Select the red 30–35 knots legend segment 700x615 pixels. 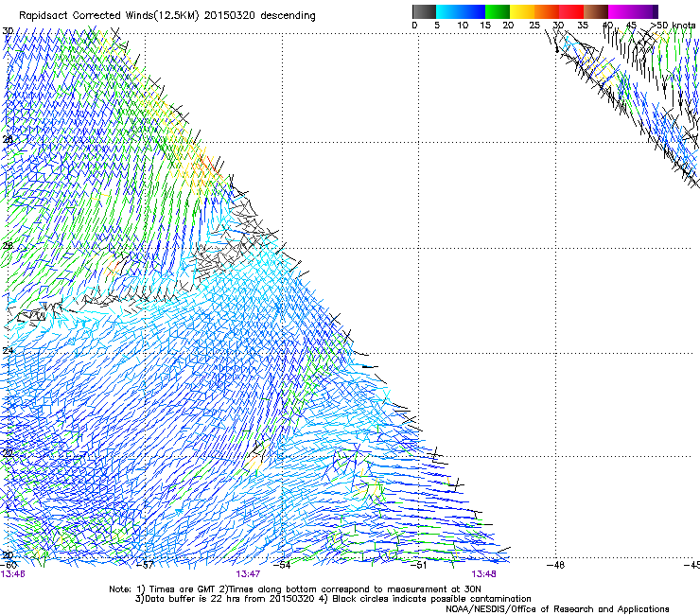[571, 11]
